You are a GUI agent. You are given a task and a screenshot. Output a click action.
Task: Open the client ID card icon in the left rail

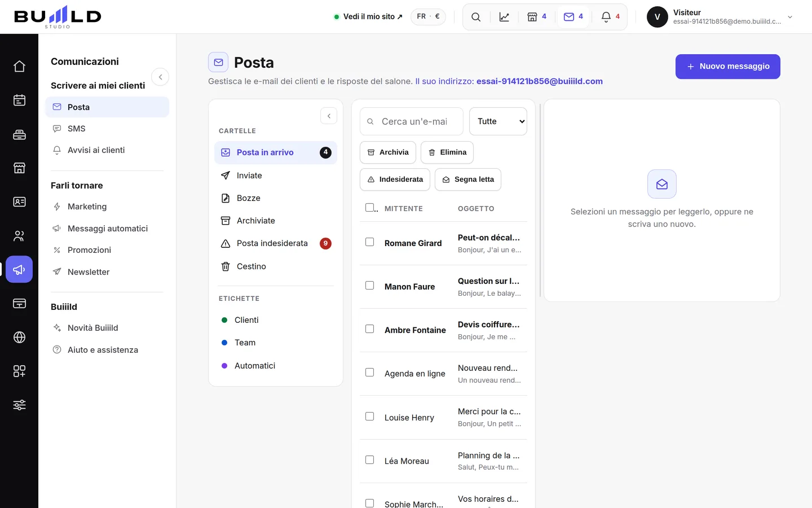pos(19,202)
